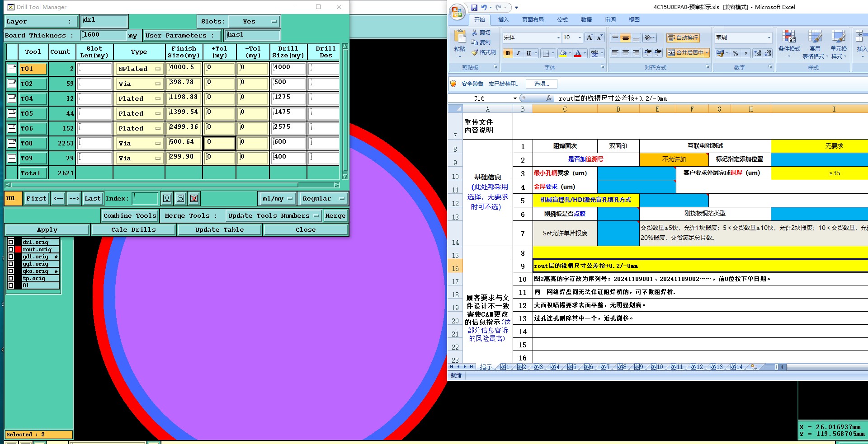868x444 pixels.
Task: Open the ml/my units dropdown
Action: point(277,198)
